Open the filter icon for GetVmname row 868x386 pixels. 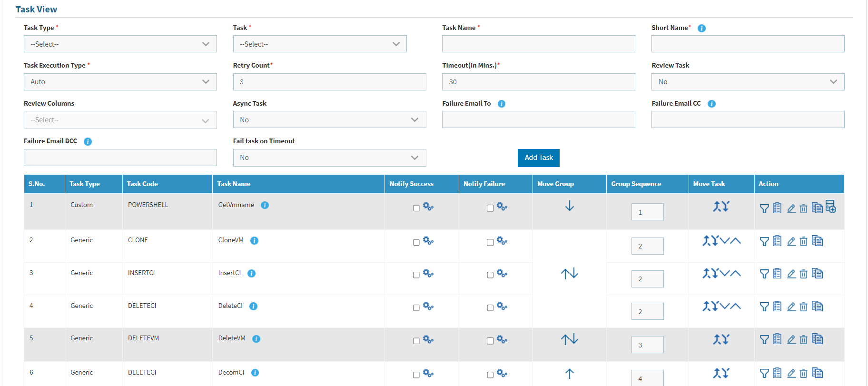coord(764,208)
